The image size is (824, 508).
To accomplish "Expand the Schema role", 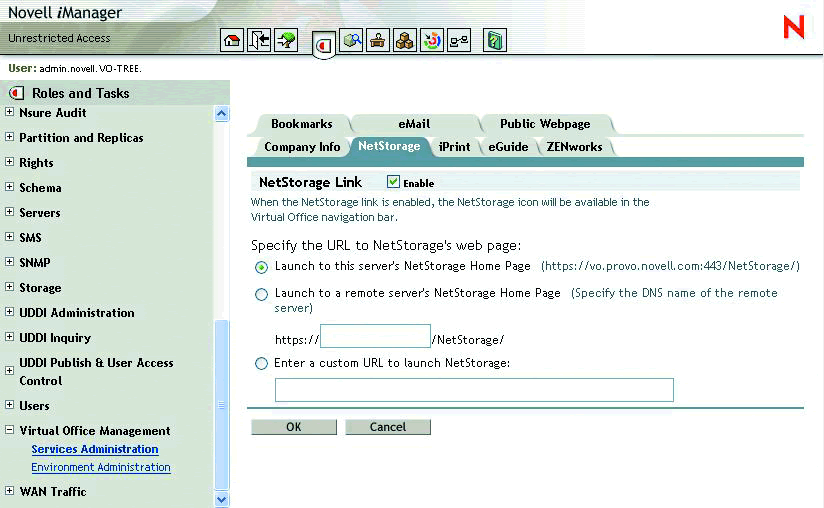I will (x=9, y=186).
